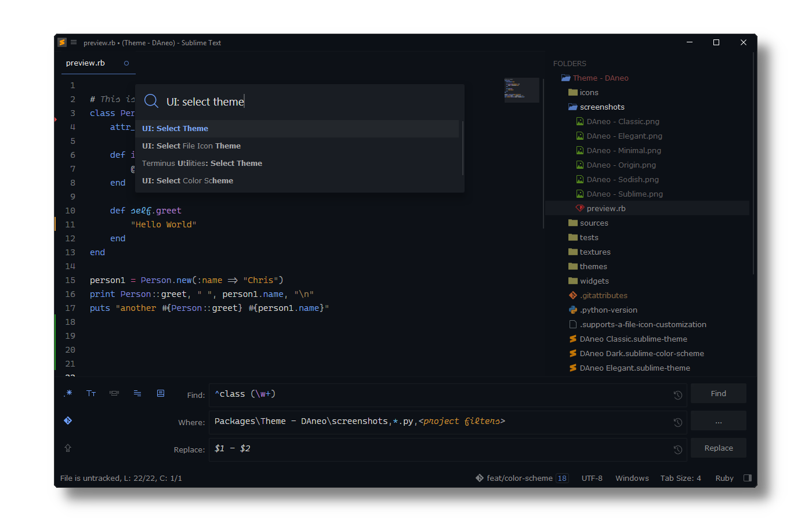Toggle use buffer for results
The image size is (812, 522).
tap(161, 393)
